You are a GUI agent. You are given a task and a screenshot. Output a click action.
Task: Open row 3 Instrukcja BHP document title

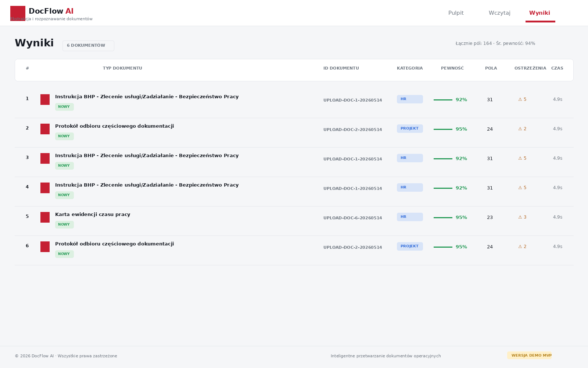[x=147, y=156]
